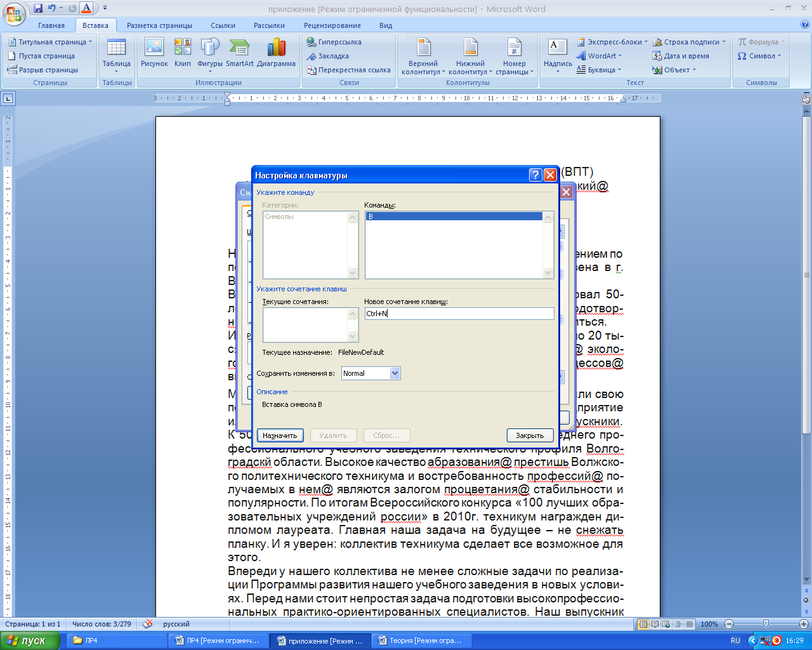Save document via Quick Access toolbar
The image size is (812, 650).
coord(38,8)
